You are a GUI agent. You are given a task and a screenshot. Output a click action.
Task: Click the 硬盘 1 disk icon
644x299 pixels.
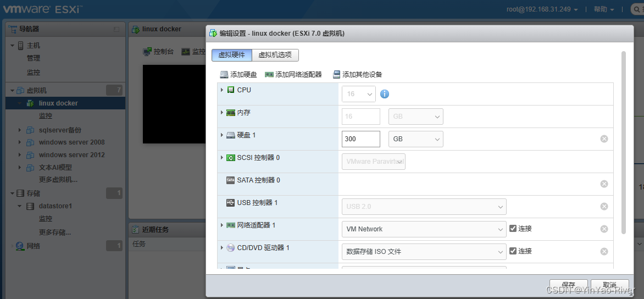click(230, 135)
